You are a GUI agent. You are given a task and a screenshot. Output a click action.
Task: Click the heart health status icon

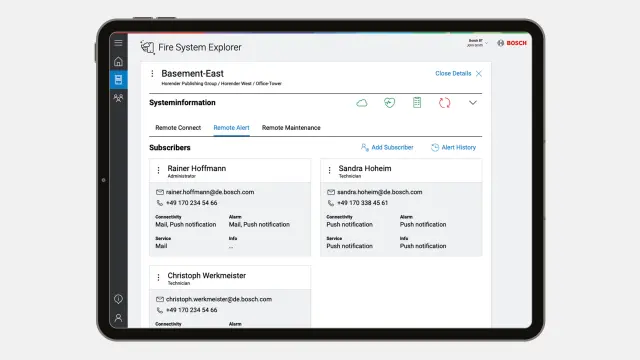tap(389, 103)
